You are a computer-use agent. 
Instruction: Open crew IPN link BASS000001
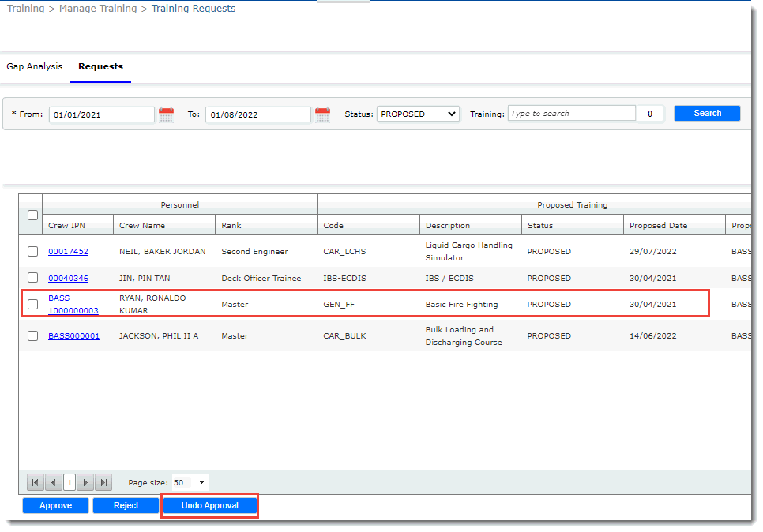73,335
